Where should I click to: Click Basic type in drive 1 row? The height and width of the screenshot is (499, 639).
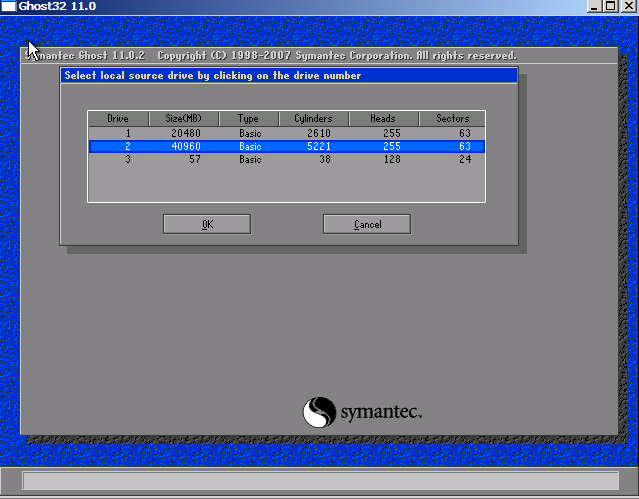point(250,133)
